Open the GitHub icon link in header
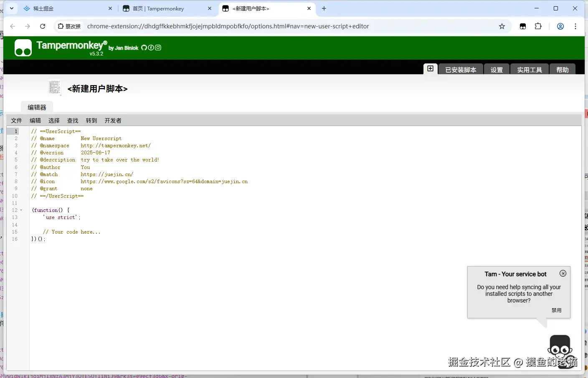The image size is (588, 378). [x=144, y=48]
